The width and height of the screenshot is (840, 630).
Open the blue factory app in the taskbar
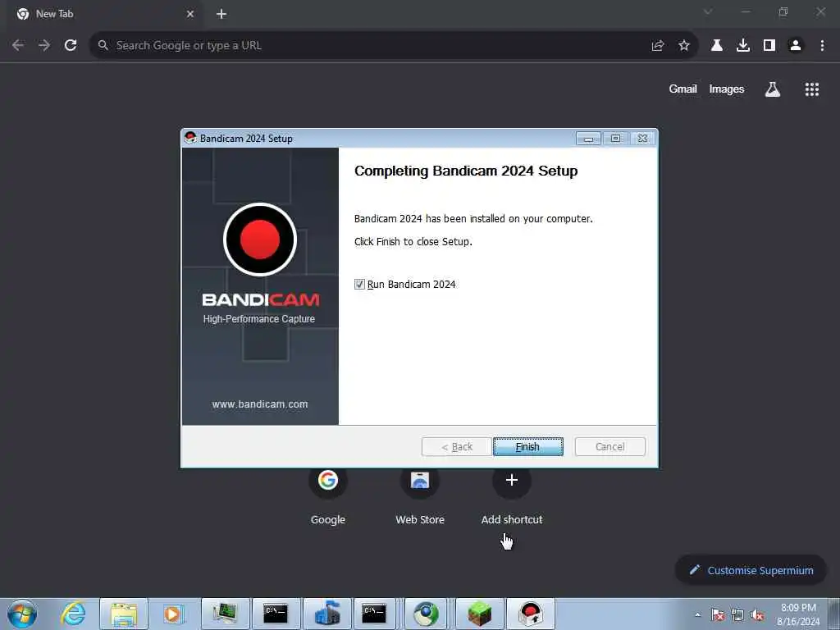click(326, 614)
